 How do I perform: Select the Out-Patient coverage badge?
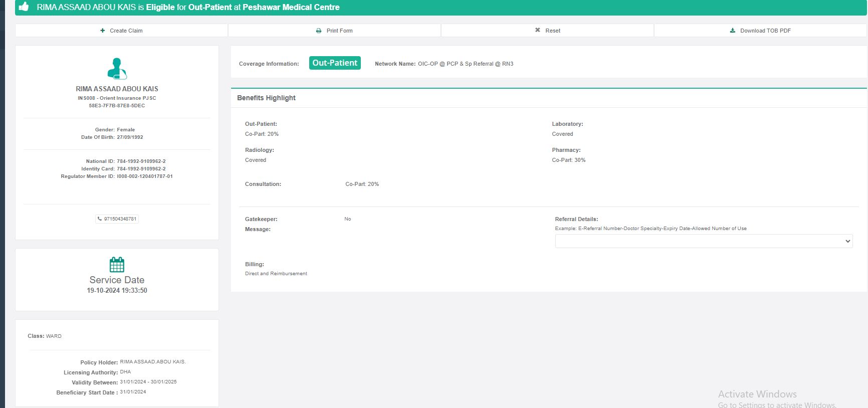click(x=335, y=63)
